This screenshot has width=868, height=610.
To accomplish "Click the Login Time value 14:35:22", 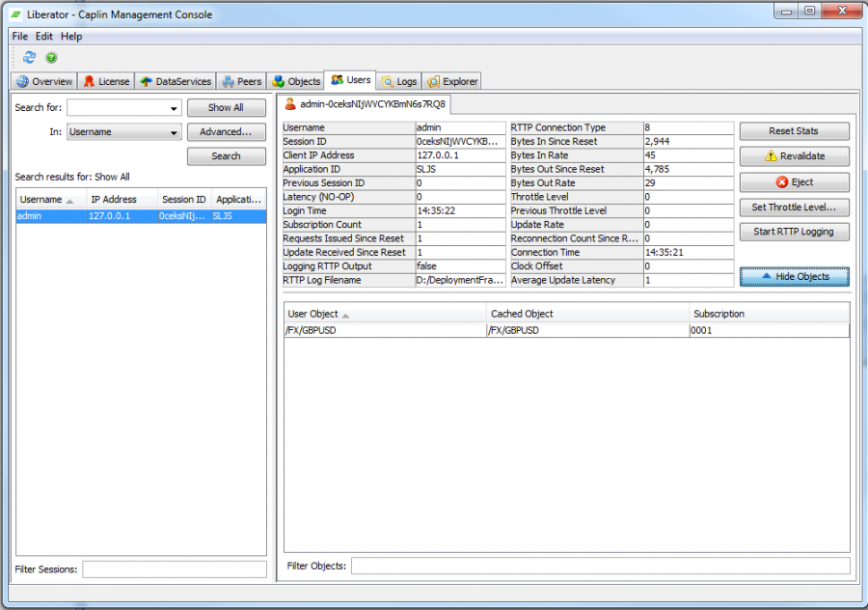I will (461, 210).
